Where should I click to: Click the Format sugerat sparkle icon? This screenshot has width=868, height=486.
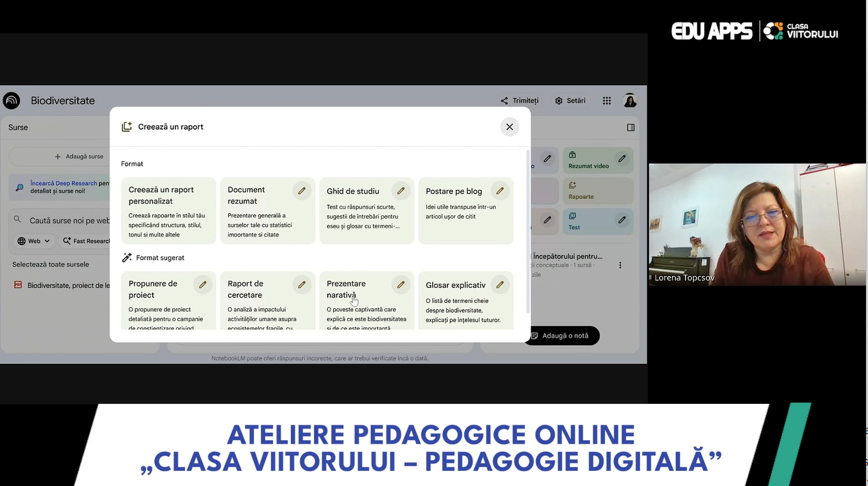126,258
